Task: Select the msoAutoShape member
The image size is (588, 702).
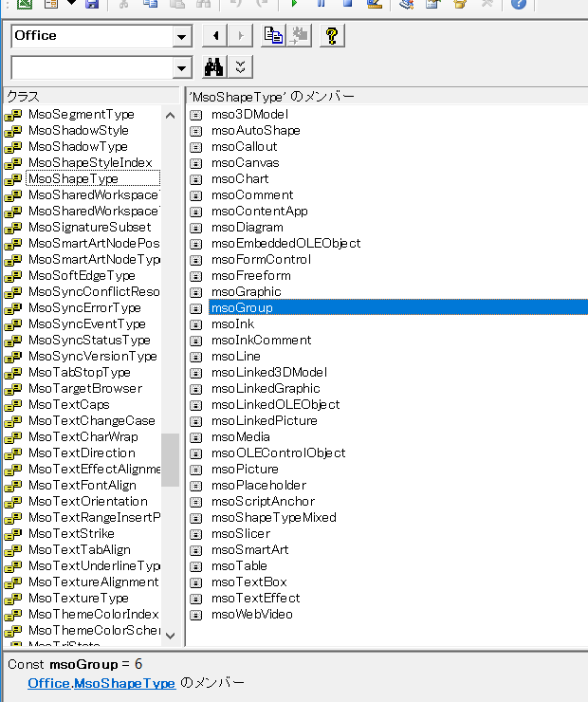Action: 255,131
